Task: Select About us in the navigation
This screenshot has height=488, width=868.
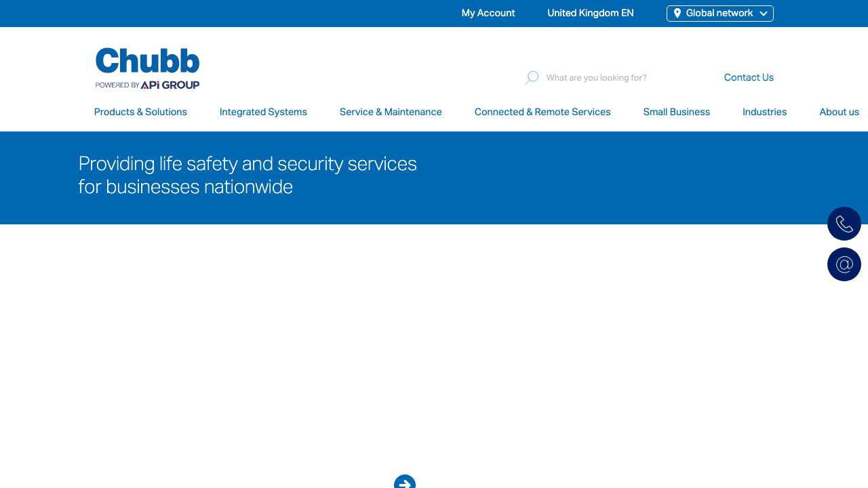Action: click(839, 112)
